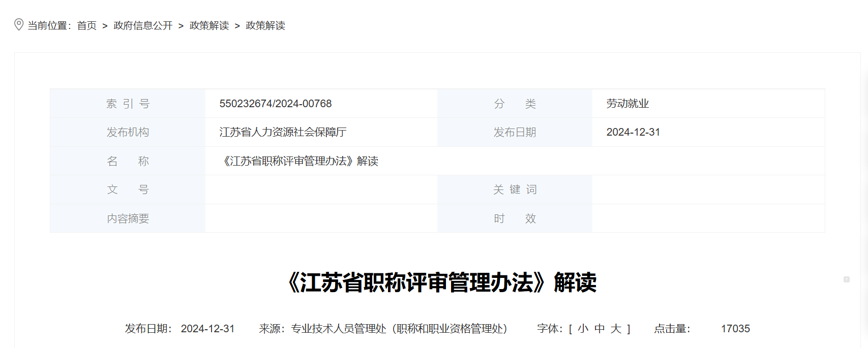Click the 内容摘要 label cell
Viewport: 868px width, 348px height.
pos(128,218)
